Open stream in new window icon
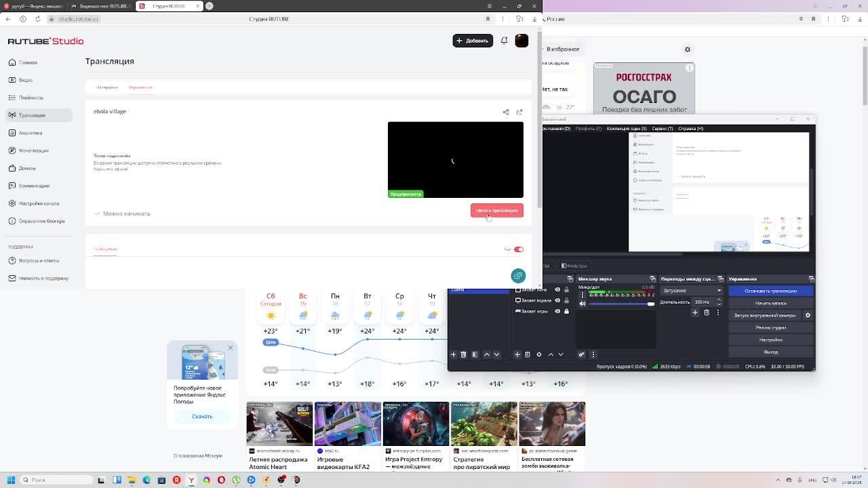Image resolution: width=868 pixels, height=488 pixels. point(519,112)
